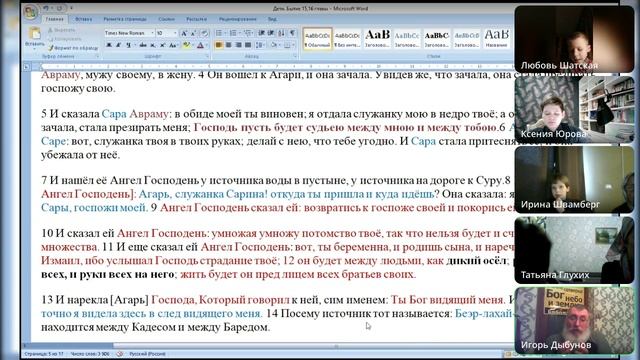640x360 pixels.
Task: Set line spacing with spacing icon
Action: click(x=260, y=45)
